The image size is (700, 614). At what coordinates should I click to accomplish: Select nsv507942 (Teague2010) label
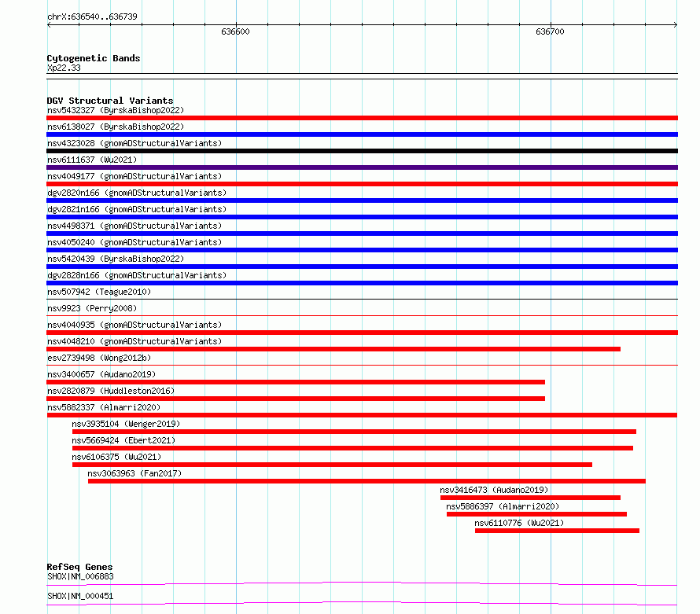(99, 292)
